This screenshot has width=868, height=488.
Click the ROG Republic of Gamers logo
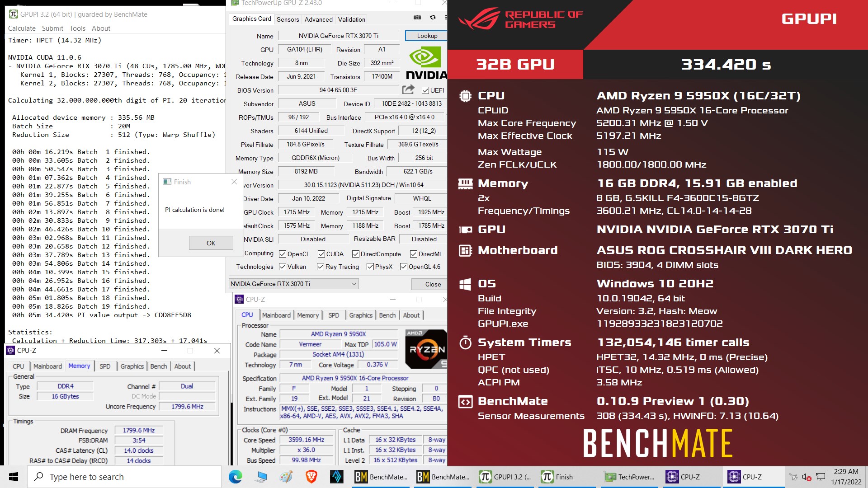521,19
